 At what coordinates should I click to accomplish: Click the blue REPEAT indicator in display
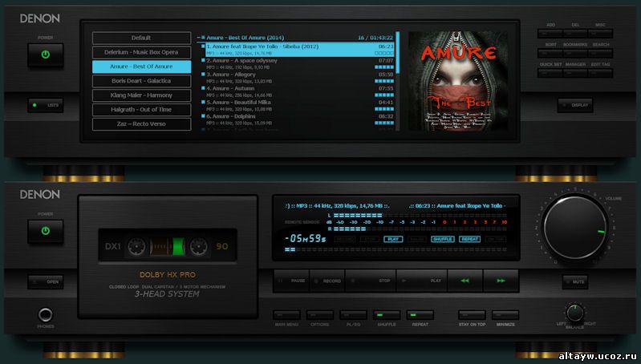click(x=469, y=239)
